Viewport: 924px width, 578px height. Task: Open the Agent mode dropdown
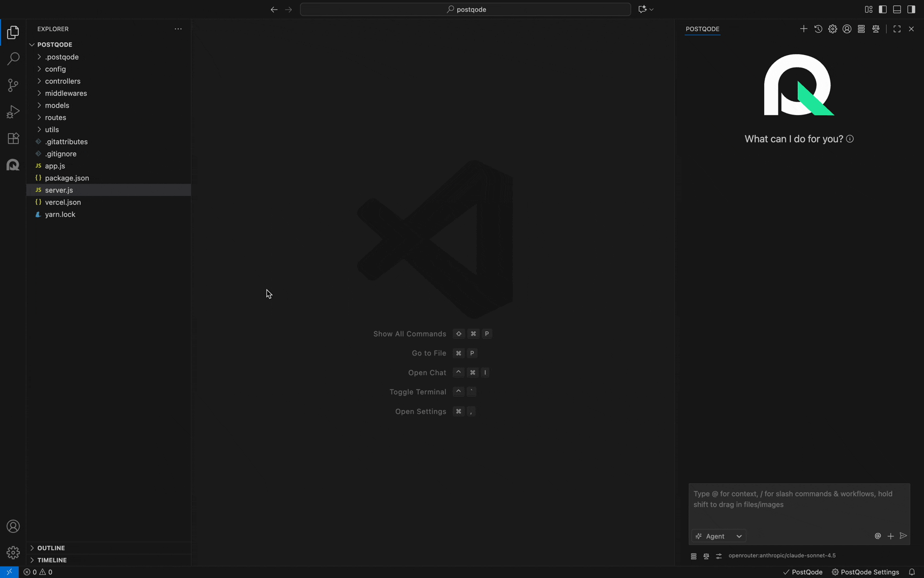click(x=719, y=536)
